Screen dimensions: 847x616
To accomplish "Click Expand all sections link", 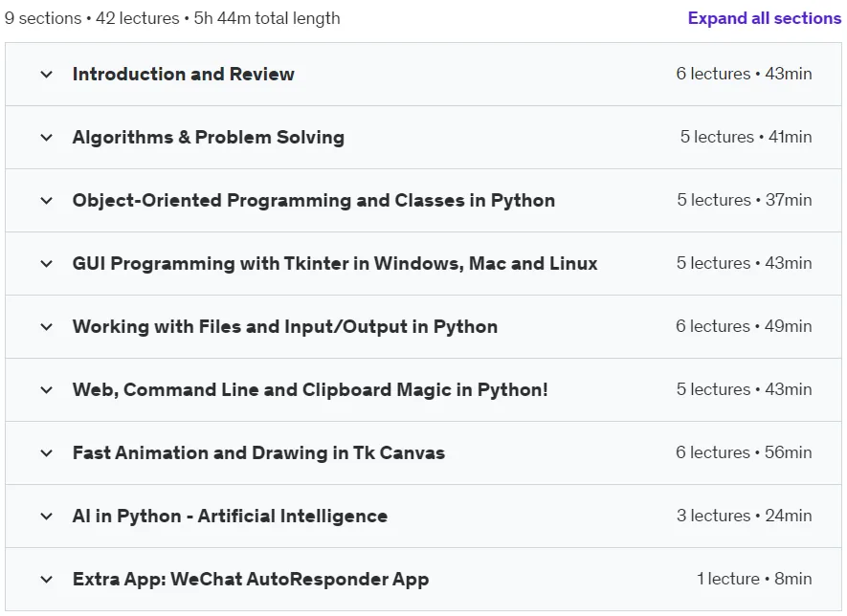I will (765, 18).
